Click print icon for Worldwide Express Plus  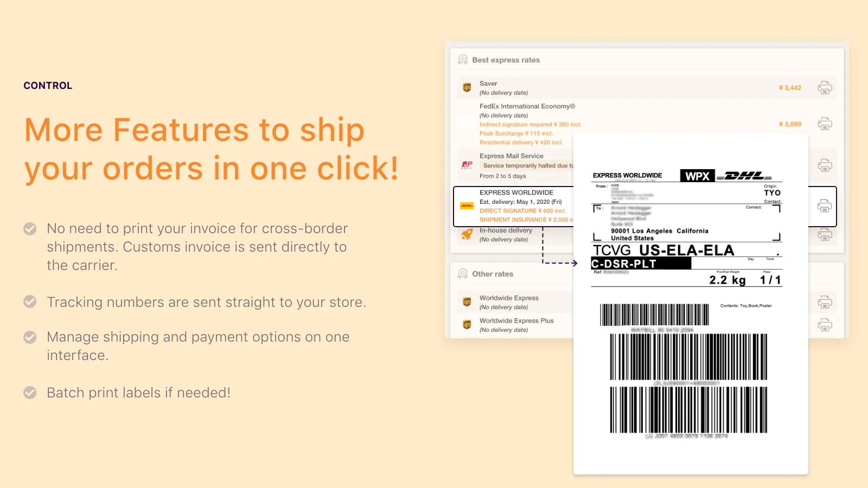825,325
